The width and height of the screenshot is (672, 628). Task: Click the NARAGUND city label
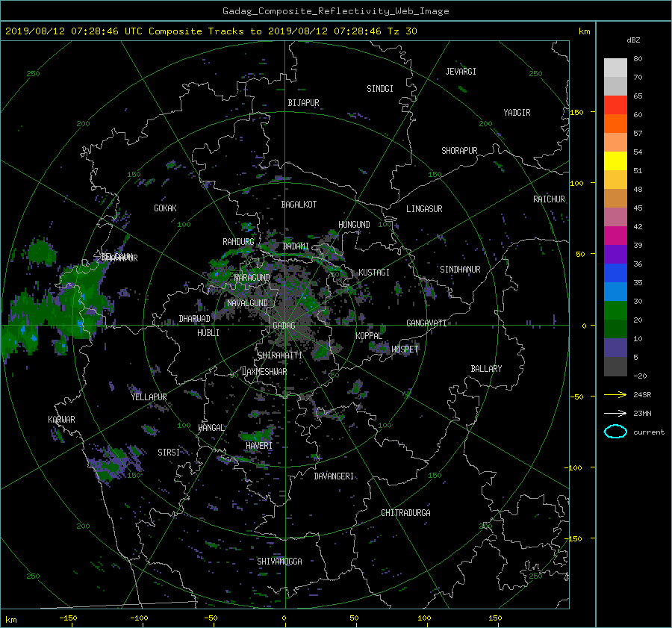(x=252, y=277)
